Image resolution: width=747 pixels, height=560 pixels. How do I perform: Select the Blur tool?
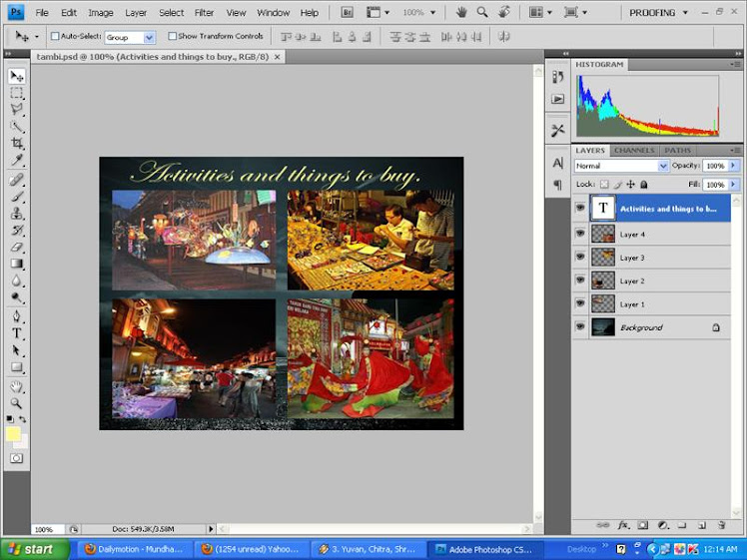(17, 280)
